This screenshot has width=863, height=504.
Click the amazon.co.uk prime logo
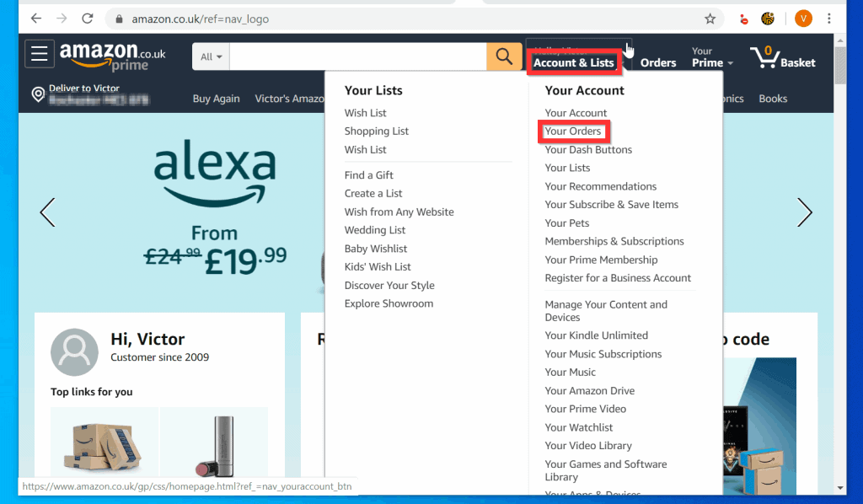point(113,56)
